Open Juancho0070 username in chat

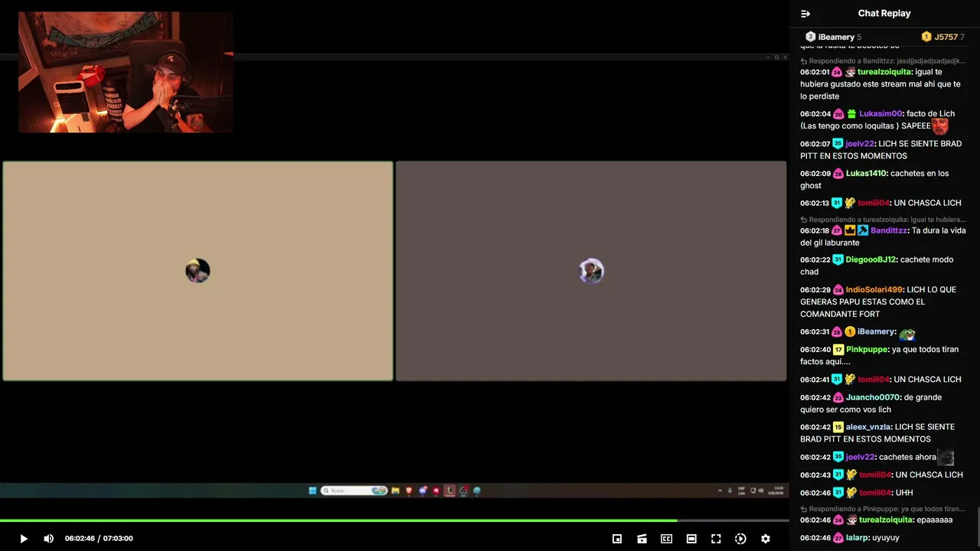coord(872,398)
